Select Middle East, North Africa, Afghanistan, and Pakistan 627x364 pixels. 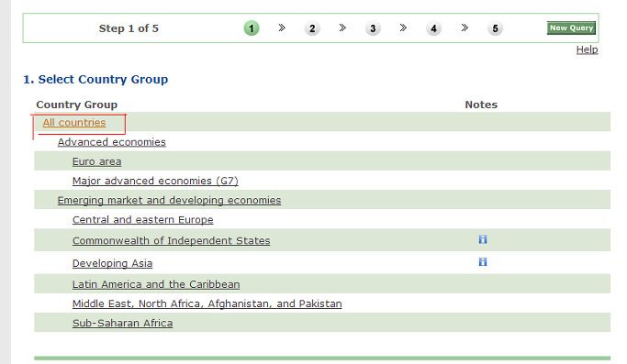coord(207,304)
